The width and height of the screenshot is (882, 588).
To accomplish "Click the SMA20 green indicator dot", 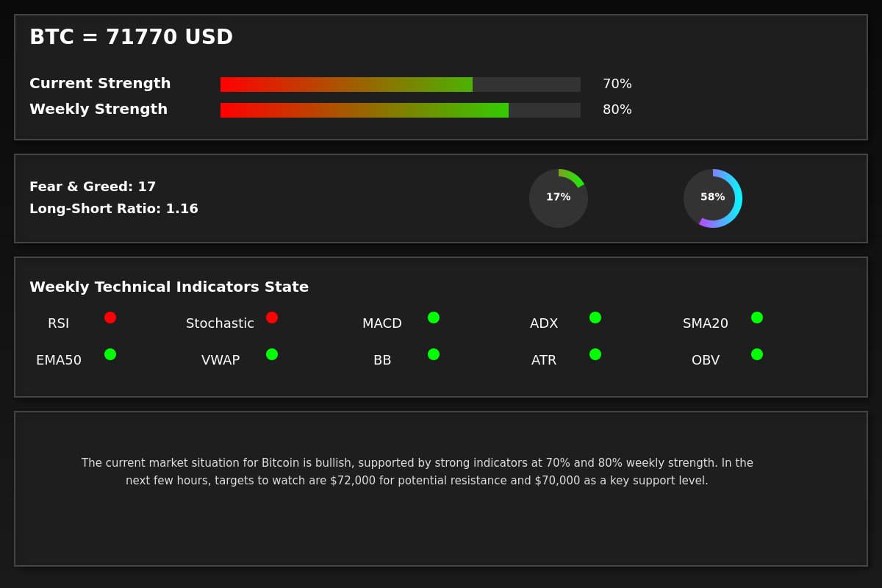I will (757, 318).
